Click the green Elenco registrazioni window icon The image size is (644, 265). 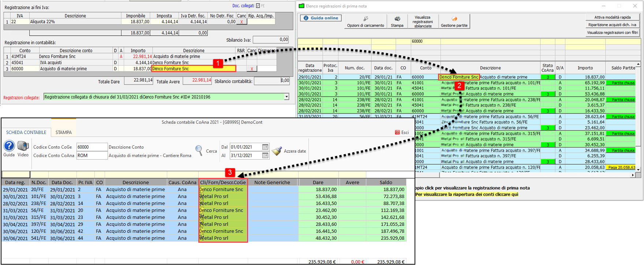(x=302, y=6)
